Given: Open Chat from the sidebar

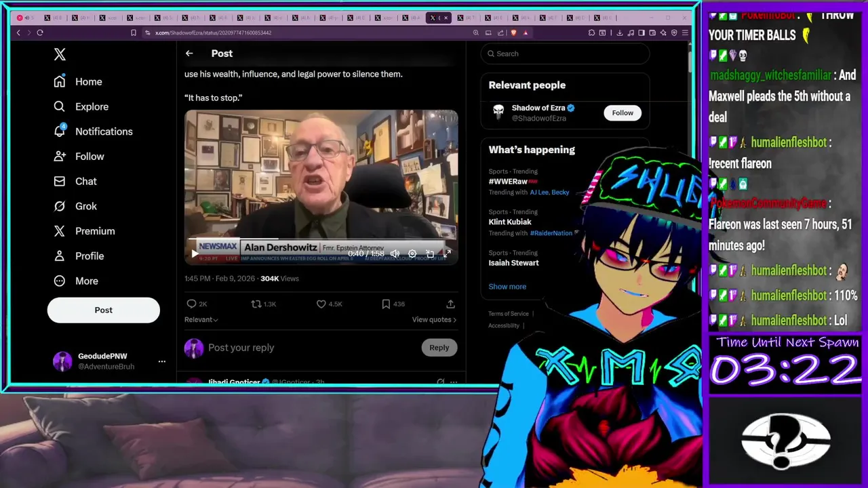Looking at the screenshot, I should click(x=76, y=182).
